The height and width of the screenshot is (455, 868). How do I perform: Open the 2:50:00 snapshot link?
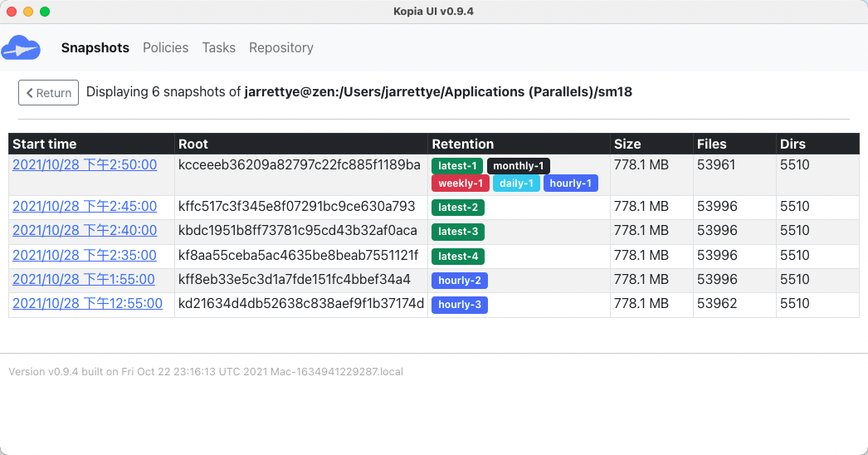coord(85,164)
